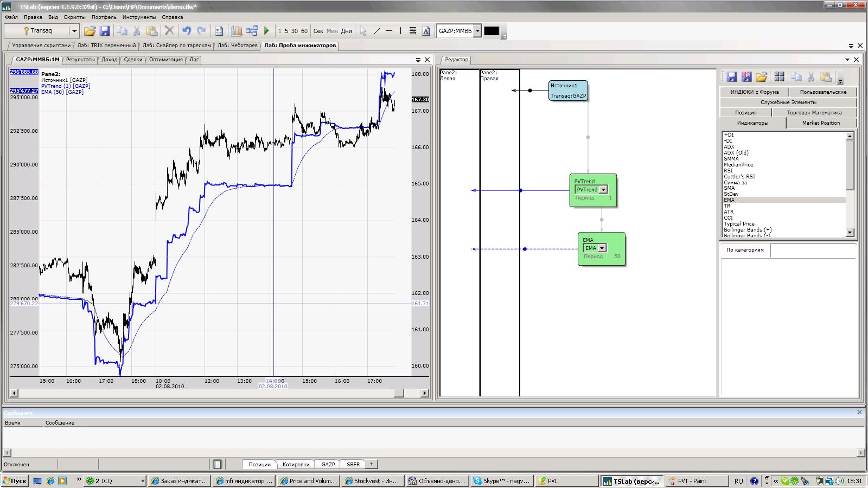Click the black color swatch in toolbar
Viewport: 868px width, 488px height.
click(x=491, y=31)
